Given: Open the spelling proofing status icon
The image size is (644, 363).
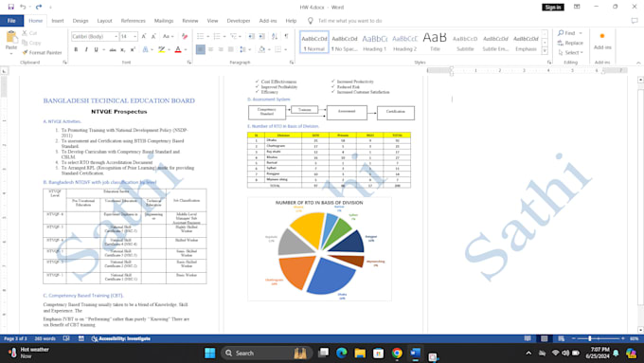Looking at the screenshot, I should click(66, 338).
